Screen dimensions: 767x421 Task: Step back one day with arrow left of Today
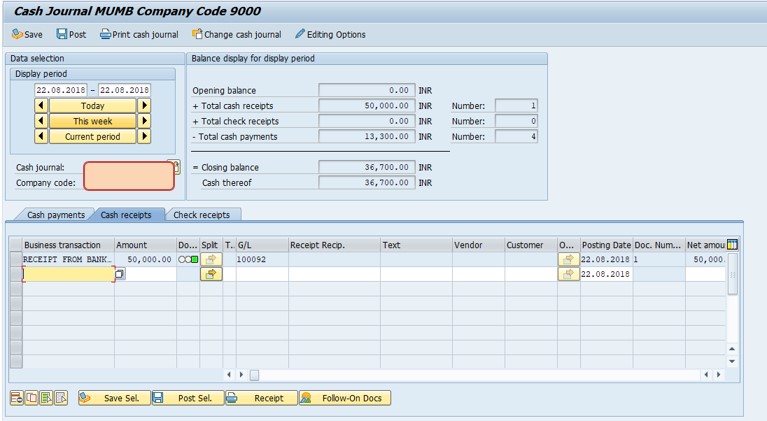point(41,106)
